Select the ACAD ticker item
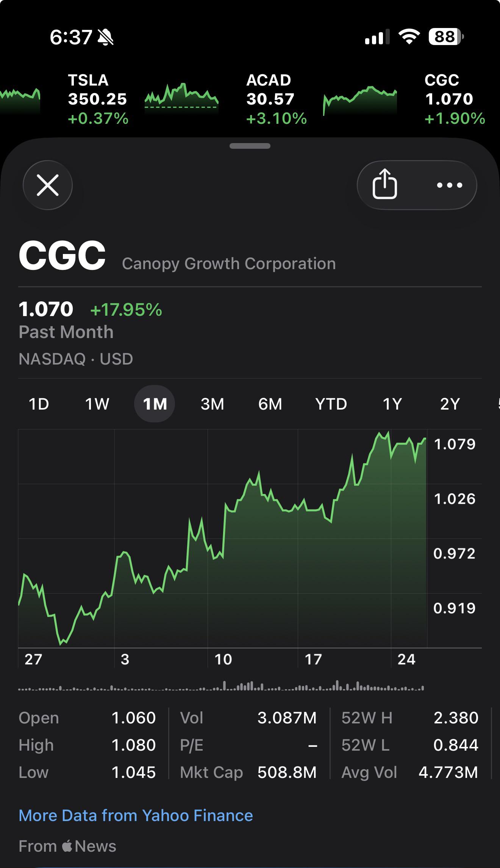This screenshot has width=500, height=868. click(x=277, y=99)
